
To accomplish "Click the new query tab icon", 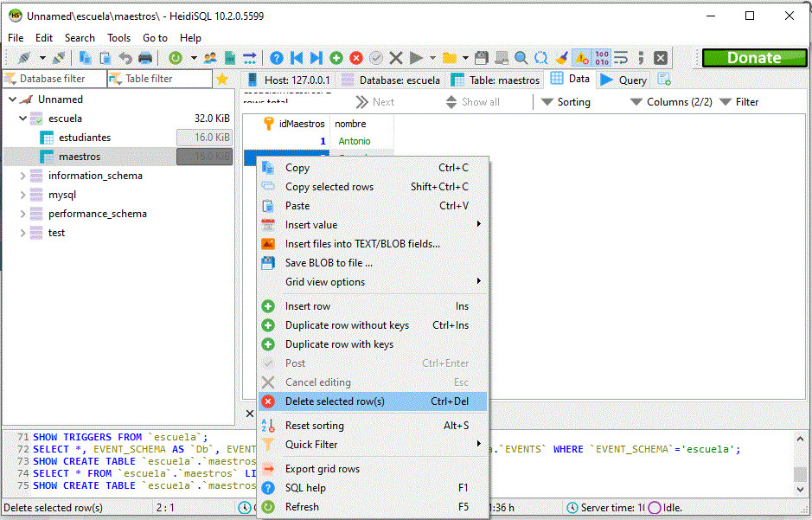I will tap(663, 80).
